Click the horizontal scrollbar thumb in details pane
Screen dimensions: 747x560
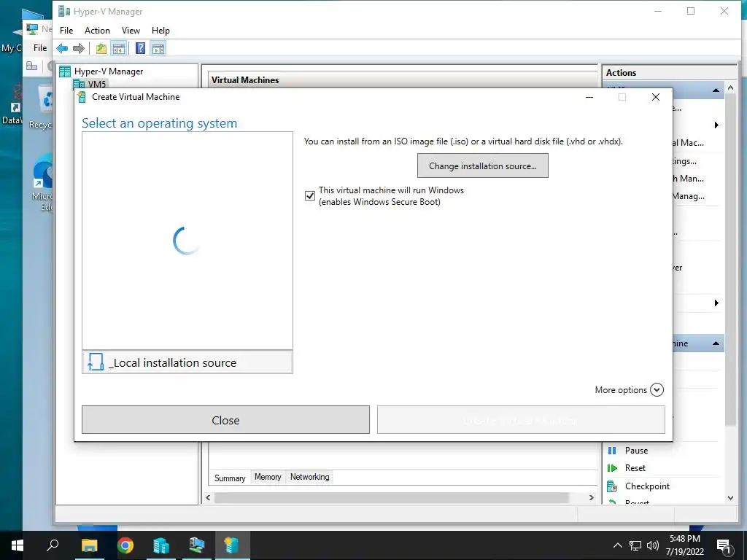point(391,497)
